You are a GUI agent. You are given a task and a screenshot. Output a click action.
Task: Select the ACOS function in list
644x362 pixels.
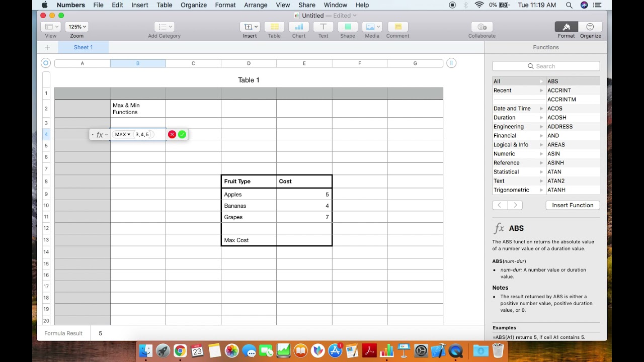(573, 109)
